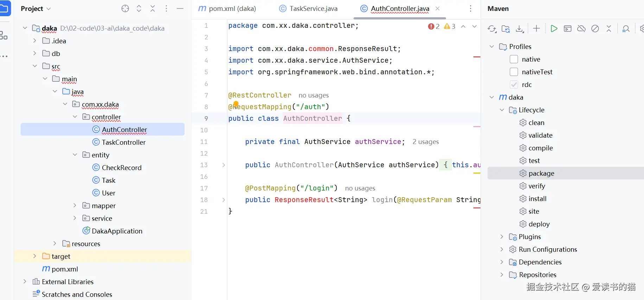
Task: Open Structure tool window sidebar icon
Action: [x=4, y=35]
